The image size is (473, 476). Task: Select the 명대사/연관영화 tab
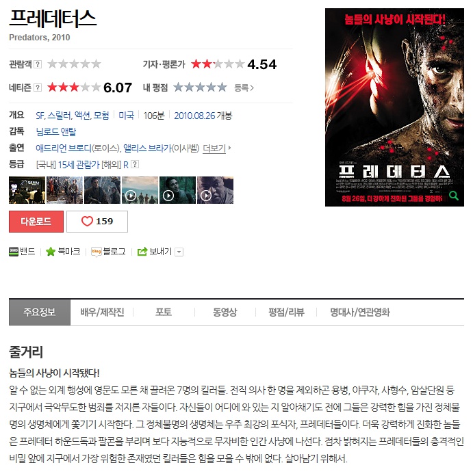coord(360,312)
